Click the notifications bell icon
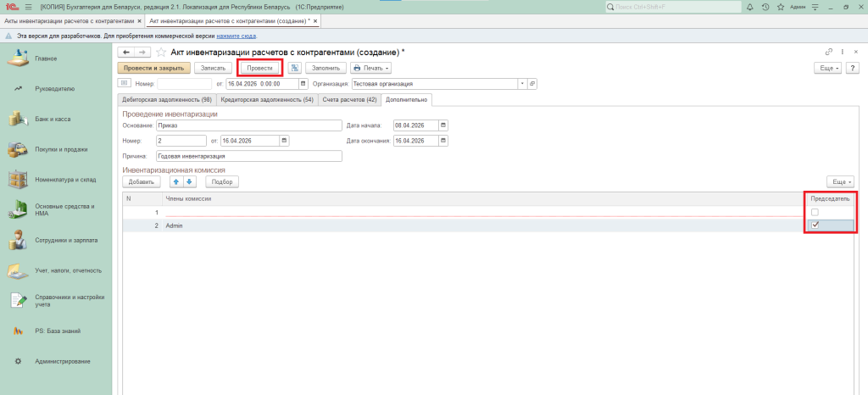 (751, 7)
